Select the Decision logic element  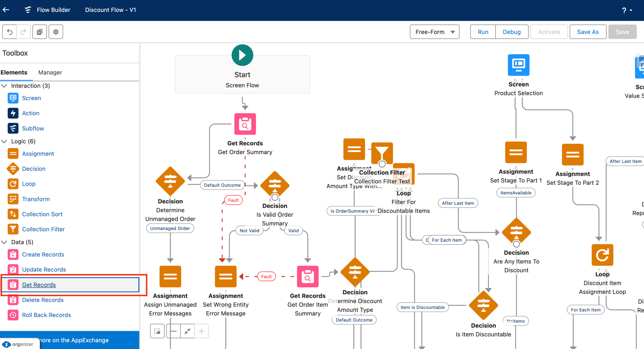pyautogui.click(x=34, y=169)
